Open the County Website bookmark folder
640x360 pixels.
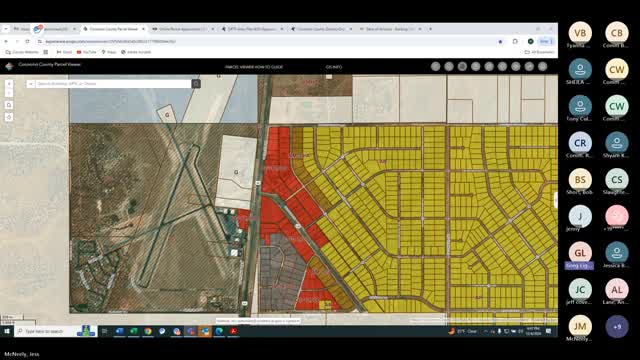click(22, 52)
